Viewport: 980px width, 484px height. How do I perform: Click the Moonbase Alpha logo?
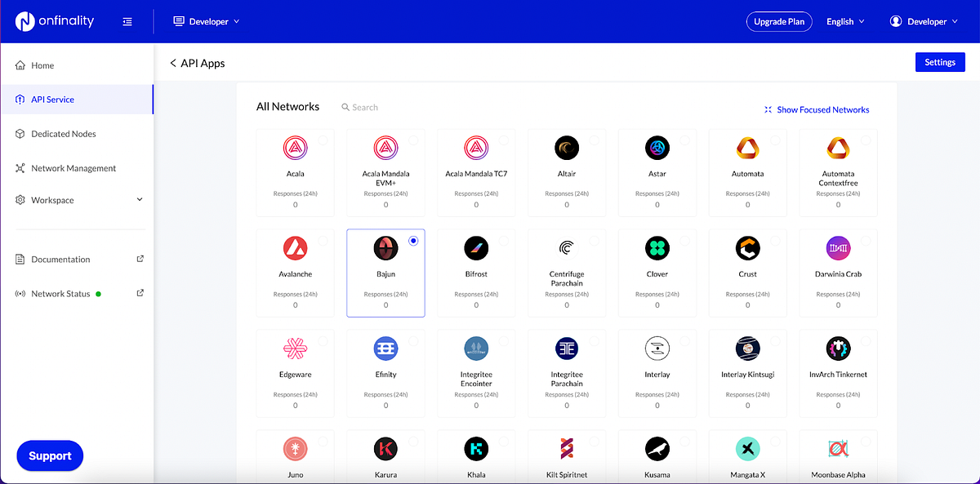[838, 449]
